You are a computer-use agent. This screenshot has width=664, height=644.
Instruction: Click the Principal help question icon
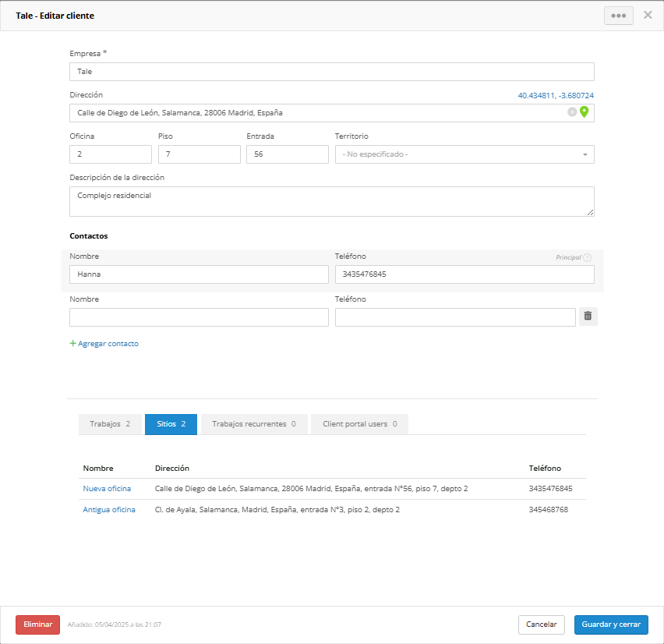click(x=587, y=257)
